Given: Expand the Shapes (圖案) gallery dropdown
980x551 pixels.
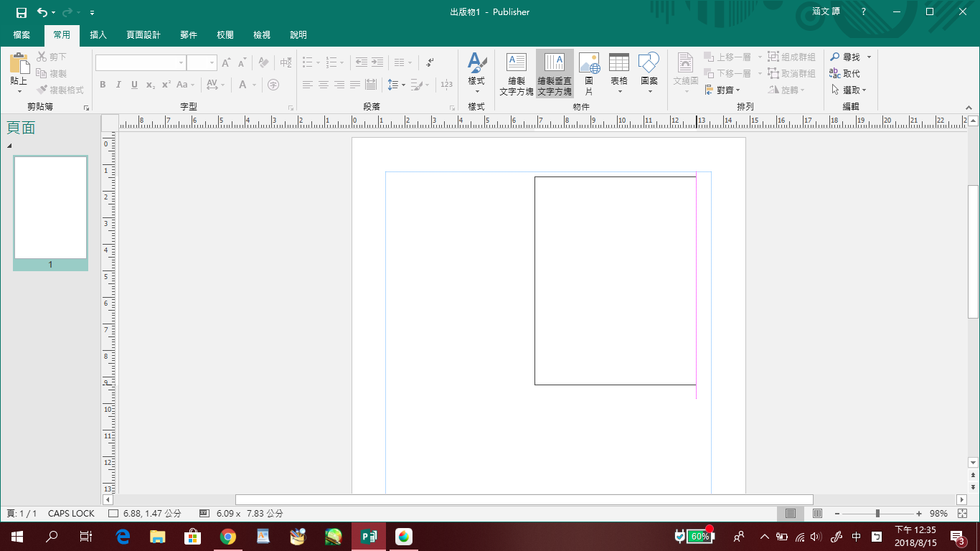Looking at the screenshot, I should click(x=649, y=91).
